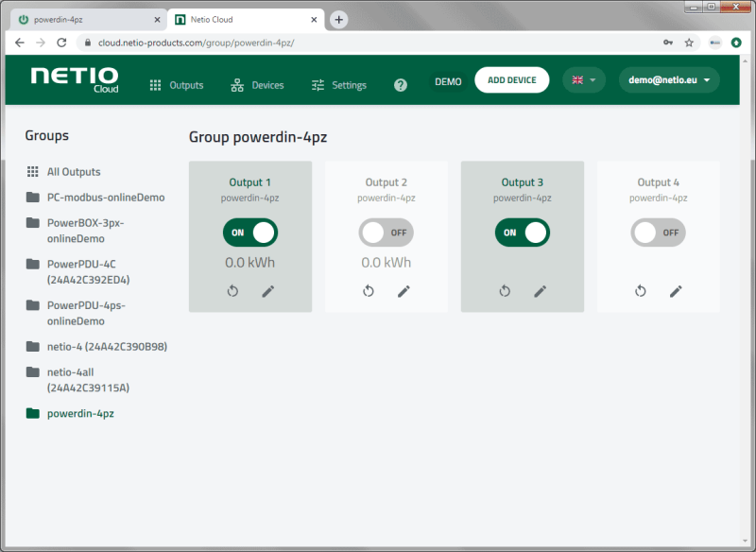Click the ADD DEVICE button
Viewport: 756px width, 552px height.
[511, 80]
